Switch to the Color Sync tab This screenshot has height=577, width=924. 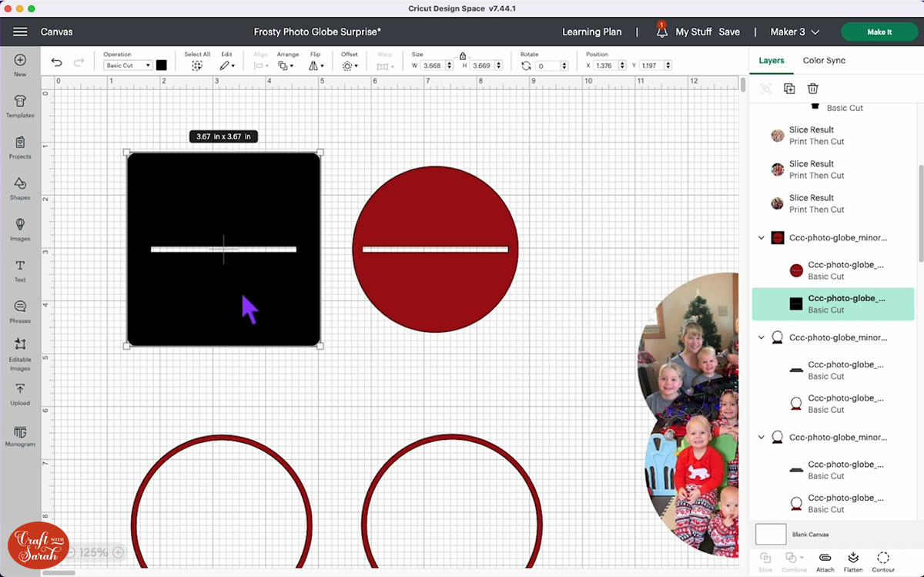(824, 60)
